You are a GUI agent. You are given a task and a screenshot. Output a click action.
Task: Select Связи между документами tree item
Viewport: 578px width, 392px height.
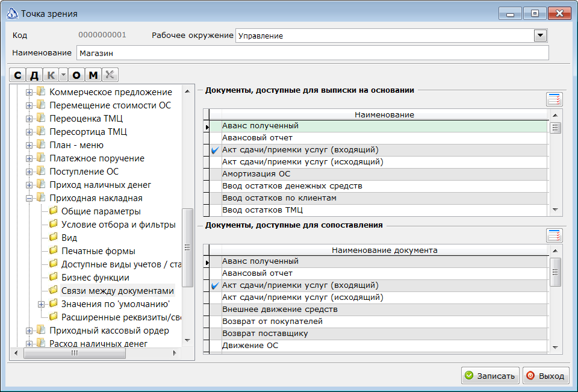117,291
